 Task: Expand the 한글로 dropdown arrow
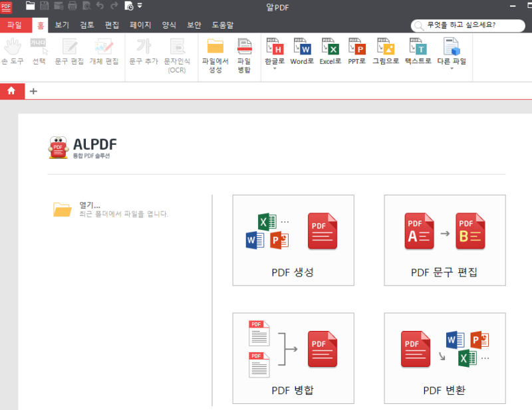pos(275,68)
